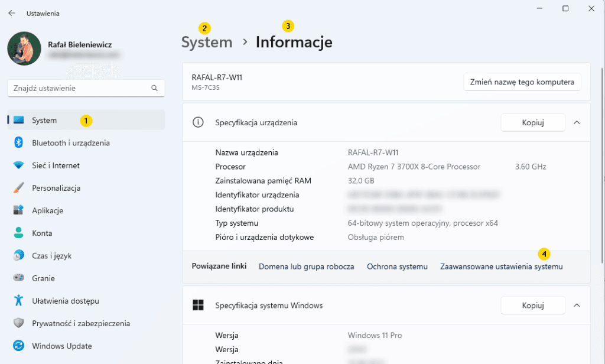Screen dimensions: 605x364
Task: Go to System in the breadcrumb
Action: click(207, 43)
